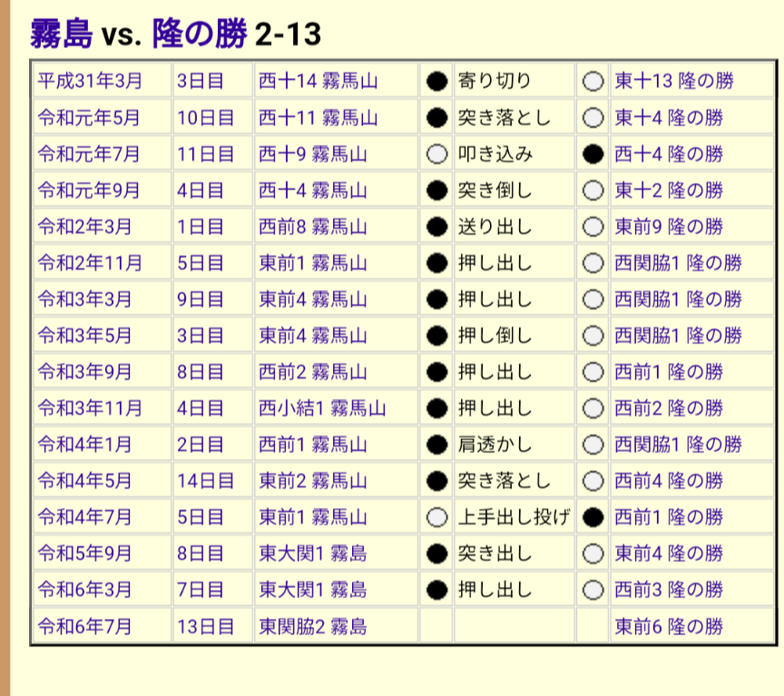
Task: Select the 西前4 隆の勝 rank link
Action: click(x=669, y=481)
